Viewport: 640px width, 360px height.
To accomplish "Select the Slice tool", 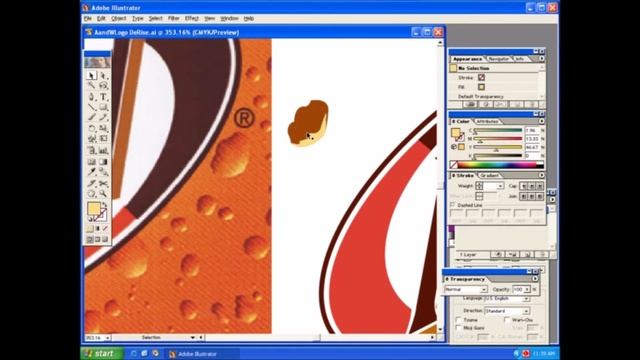I will tap(92, 183).
